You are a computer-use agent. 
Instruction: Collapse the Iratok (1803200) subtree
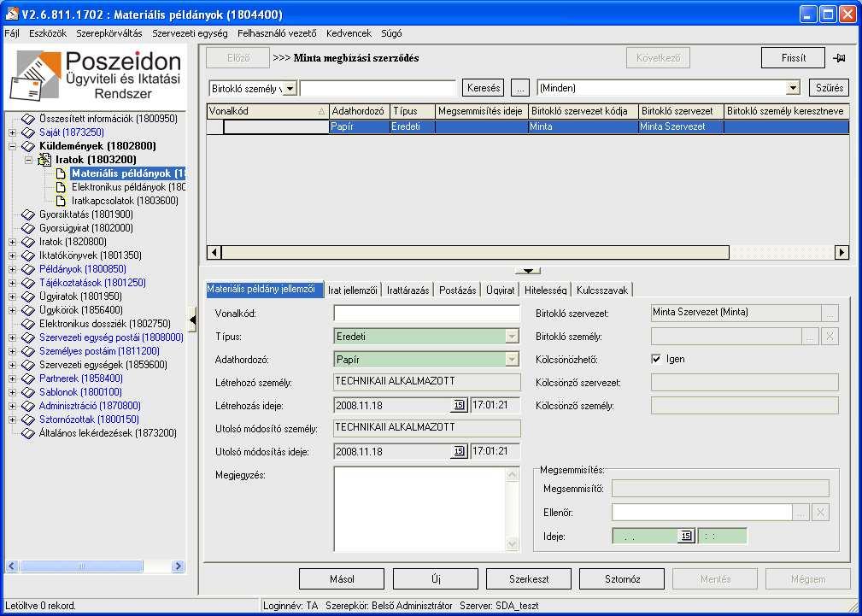pyautogui.click(x=29, y=160)
